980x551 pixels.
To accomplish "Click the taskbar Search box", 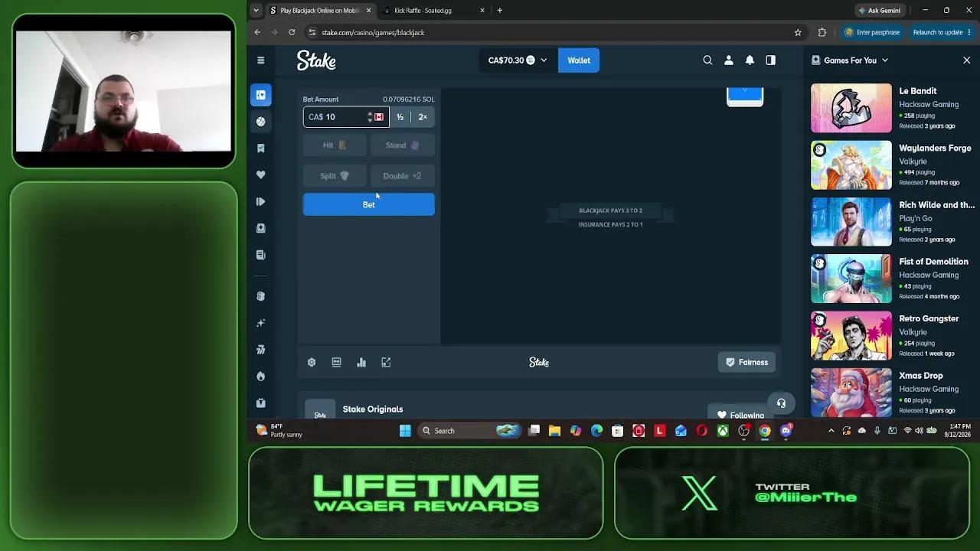I will point(469,431).
